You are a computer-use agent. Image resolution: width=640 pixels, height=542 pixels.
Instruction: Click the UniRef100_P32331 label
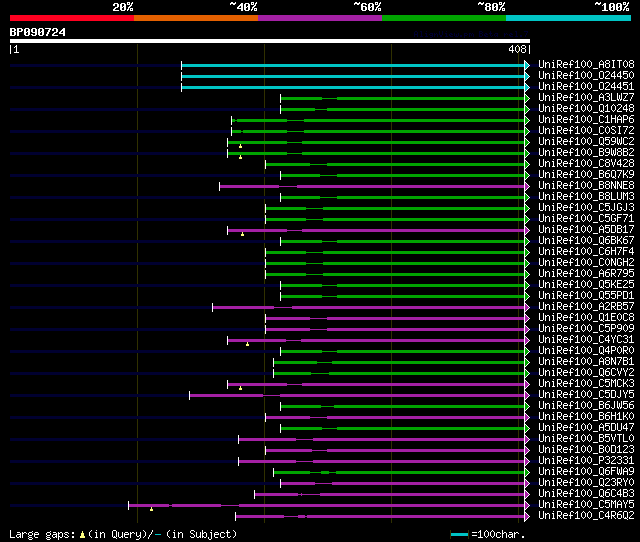coord(586,461)
